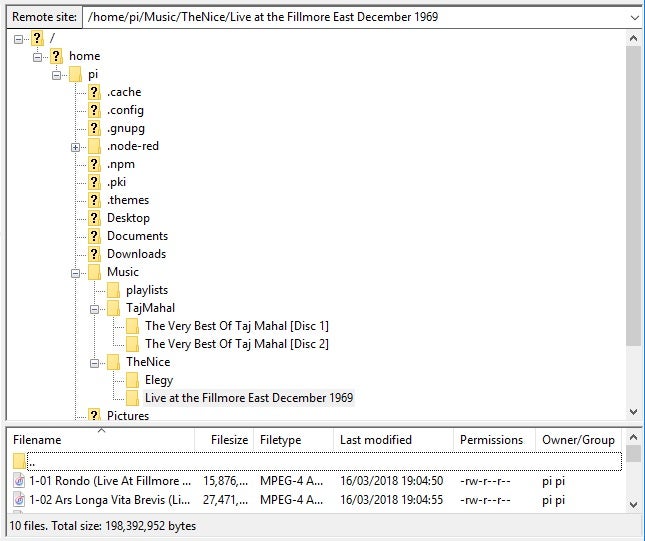645x541 pixels.
Task: Click the Downloads folder question-mark icon
Action: click(x=94, y=254)
